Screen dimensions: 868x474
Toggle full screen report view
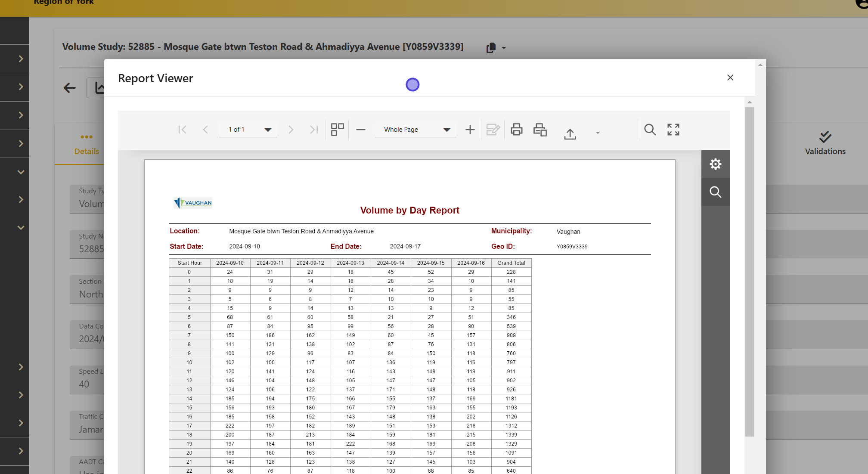673,130
